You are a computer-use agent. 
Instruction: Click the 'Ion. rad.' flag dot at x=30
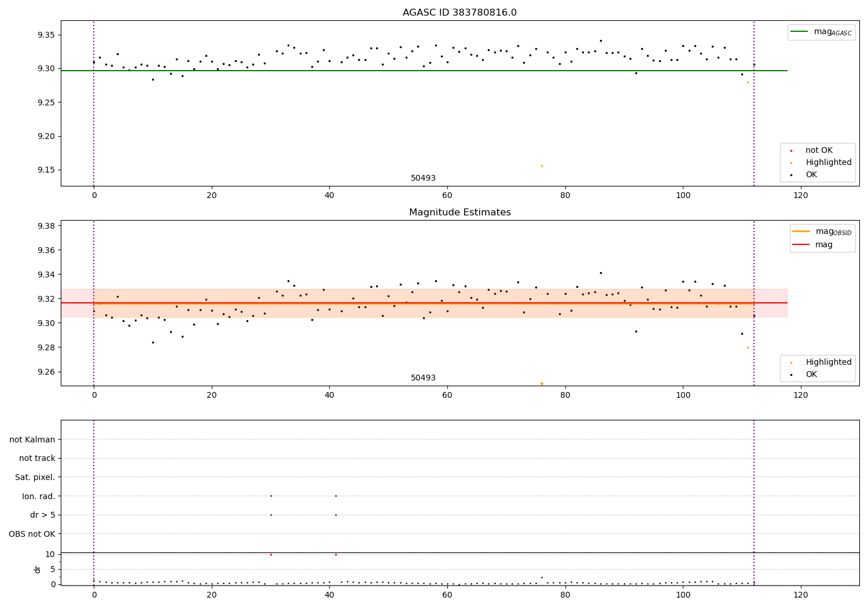click(x=271, y=496)
